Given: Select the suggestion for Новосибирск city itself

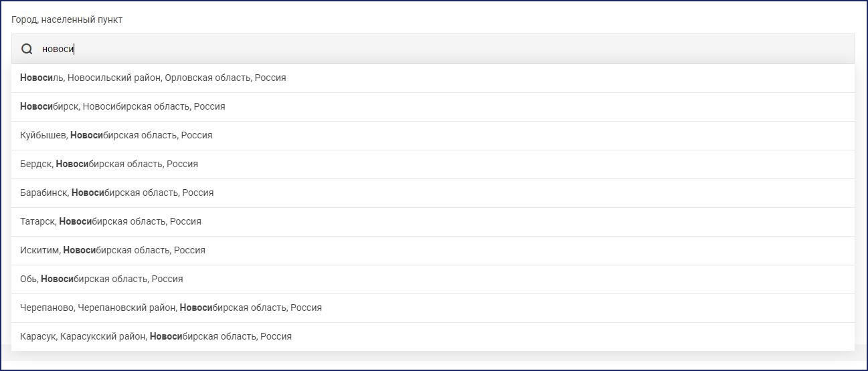Looking at the screenshot, I should click(433, 107).
